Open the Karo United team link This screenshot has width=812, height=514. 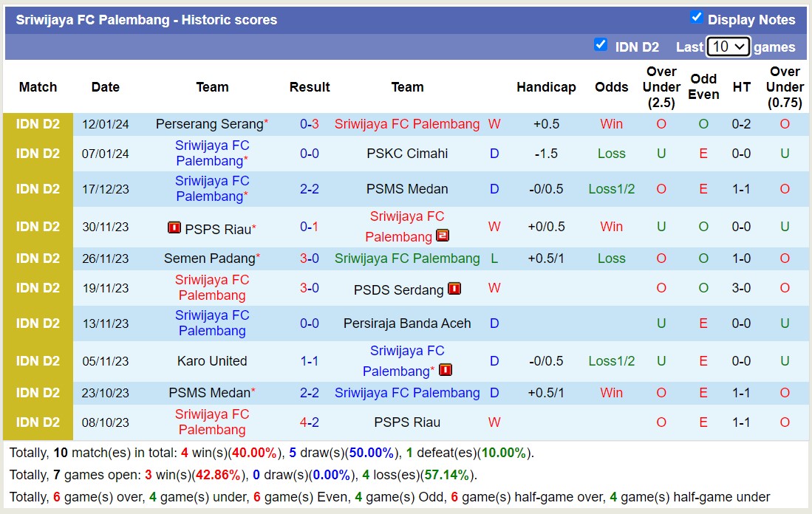point(211,361)
